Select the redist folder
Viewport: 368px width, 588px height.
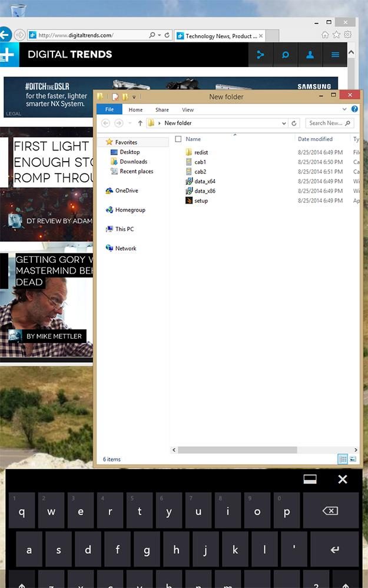point(201,152)
